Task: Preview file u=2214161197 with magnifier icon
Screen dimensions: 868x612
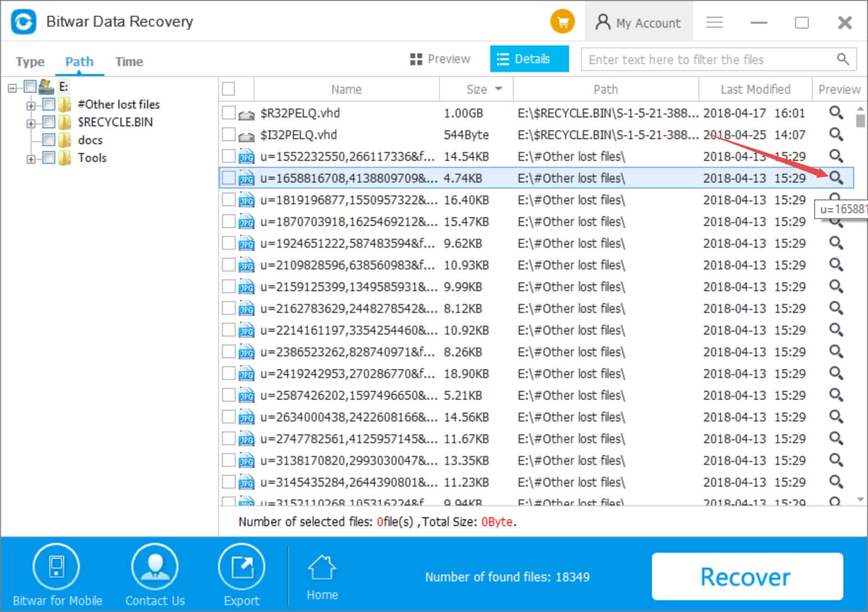Action: 836,330
